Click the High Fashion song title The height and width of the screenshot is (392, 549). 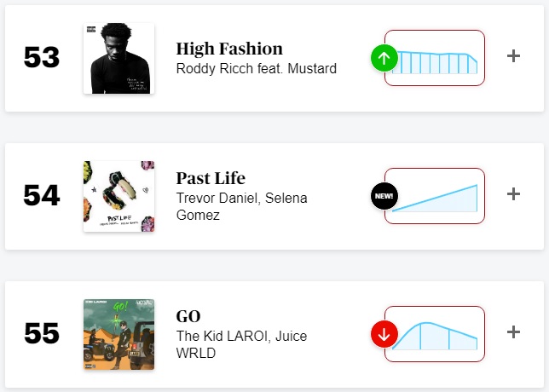228,48
